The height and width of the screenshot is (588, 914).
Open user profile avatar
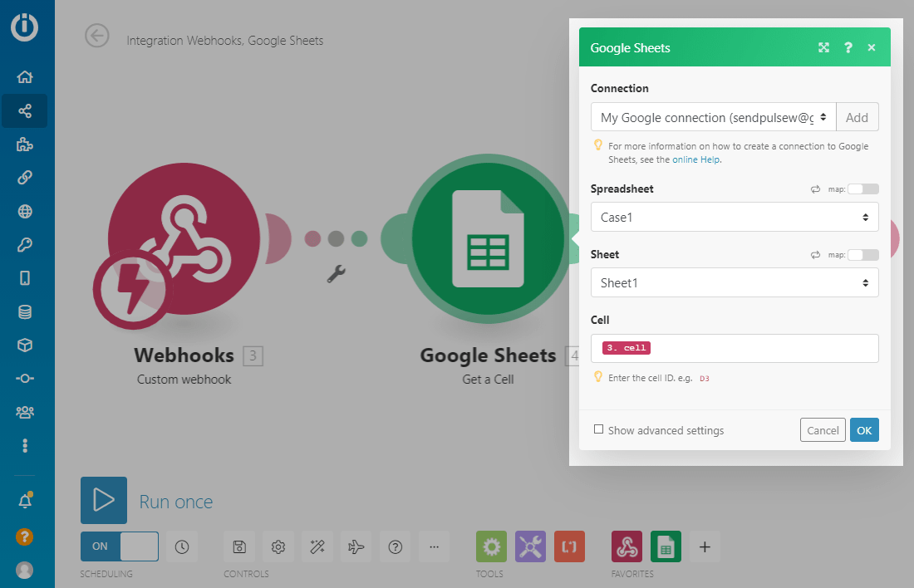click(24, 570)
